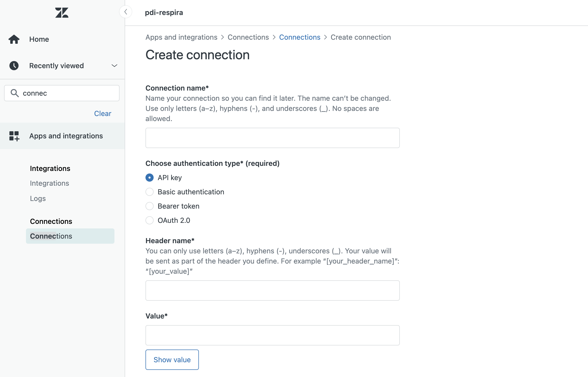This screenshot has width=588, height=377.
Task: Navigate to Apps and integrations breadcrumb
Action: 181,37
